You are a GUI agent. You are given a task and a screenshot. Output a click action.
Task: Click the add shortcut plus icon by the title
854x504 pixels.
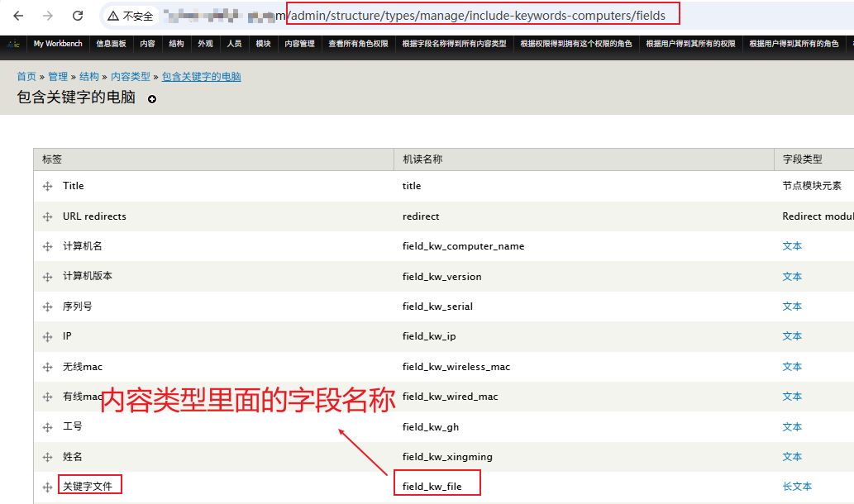click(x=152, y=99)
